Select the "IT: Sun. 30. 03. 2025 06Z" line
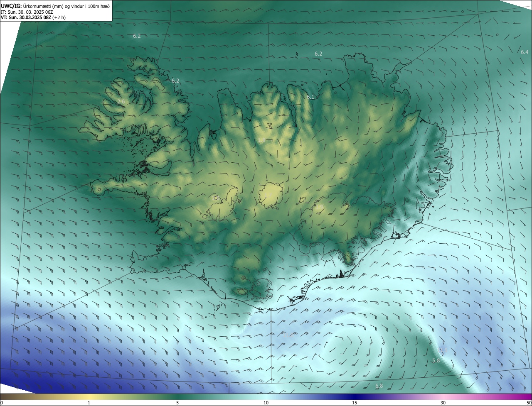This screenshot has width=532, height=406. coord(27,12)
